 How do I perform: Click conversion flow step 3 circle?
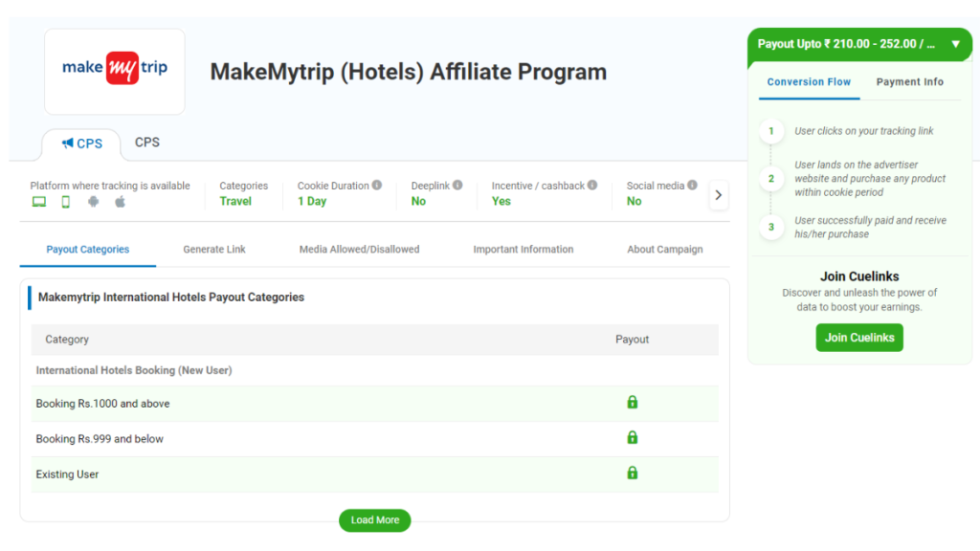point(771,227)
